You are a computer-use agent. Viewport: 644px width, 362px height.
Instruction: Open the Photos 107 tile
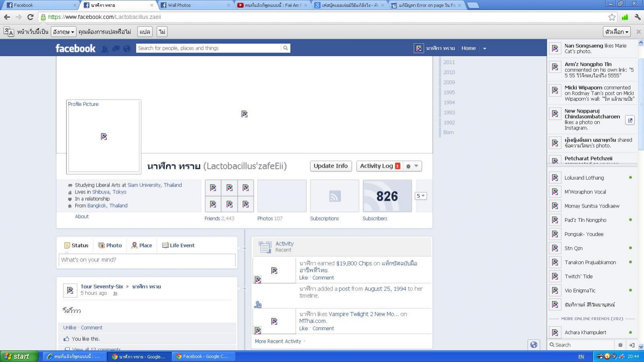tap(282, 196)
